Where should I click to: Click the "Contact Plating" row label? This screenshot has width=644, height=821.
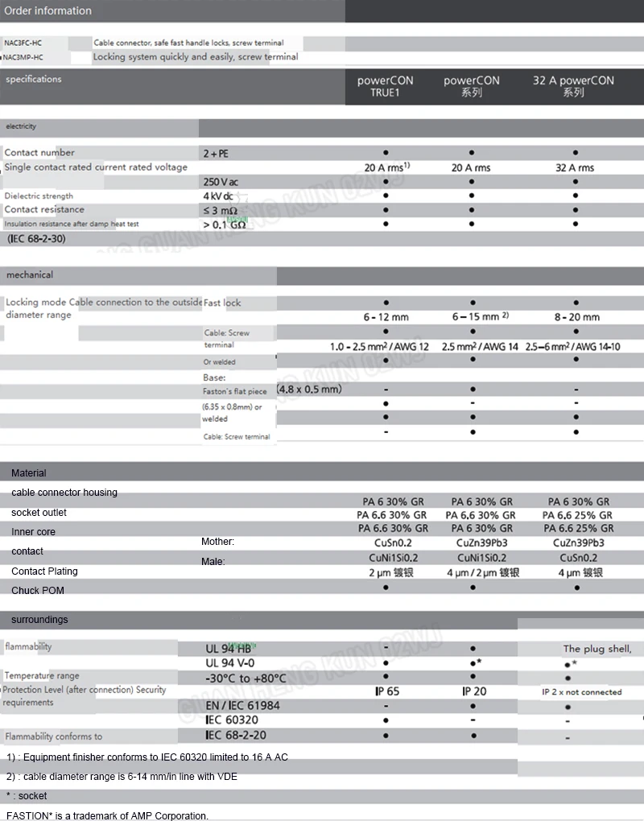[44, 571]
